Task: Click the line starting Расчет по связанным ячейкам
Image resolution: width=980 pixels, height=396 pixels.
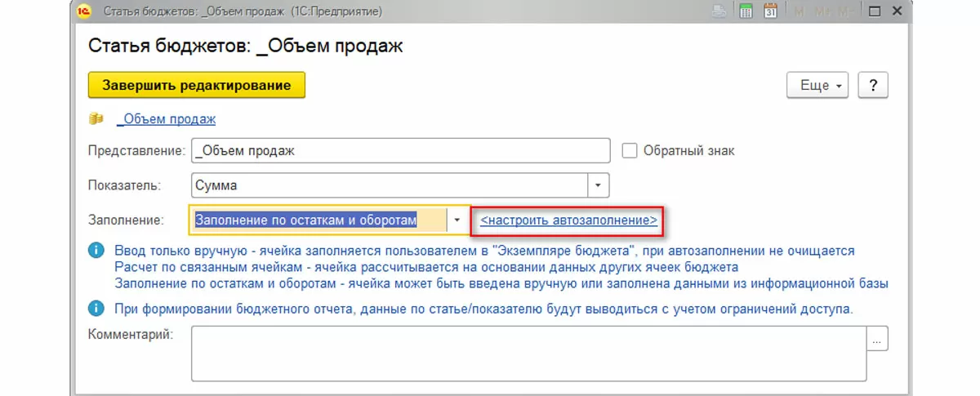Action: 426,267
